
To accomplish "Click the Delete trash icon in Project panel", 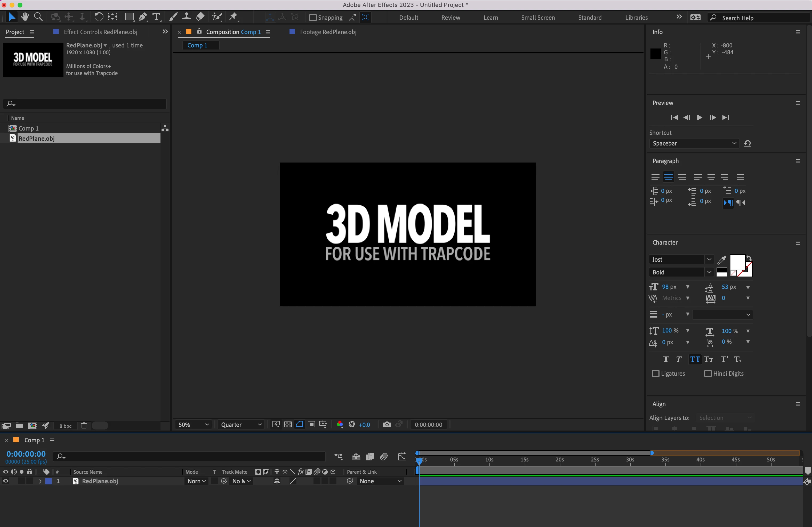I will point(84,425).
